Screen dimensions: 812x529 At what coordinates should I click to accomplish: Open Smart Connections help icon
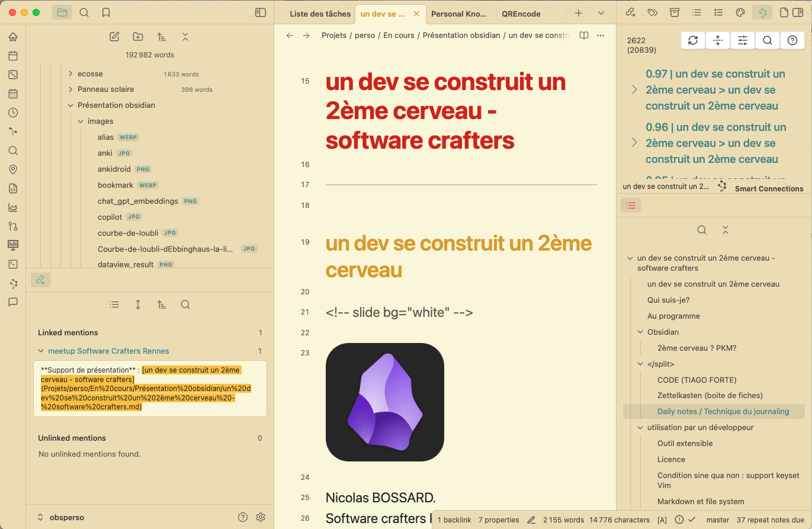[792, 40]
